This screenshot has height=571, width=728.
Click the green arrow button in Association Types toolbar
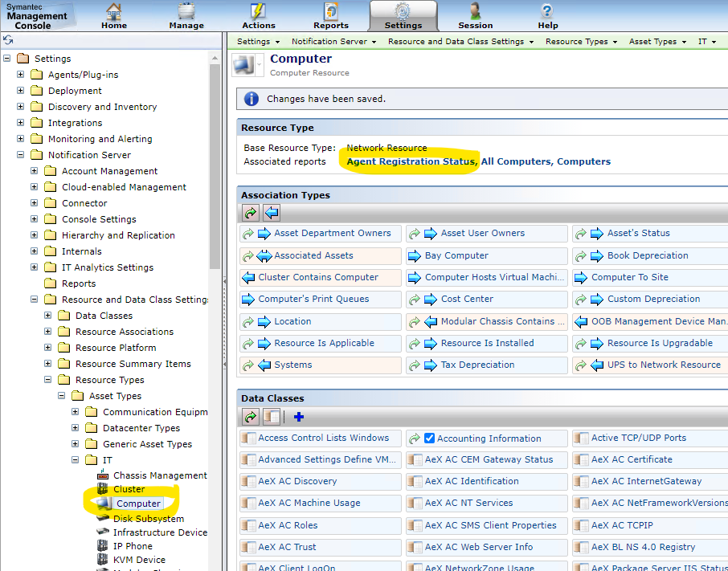(x=251, y=213)
